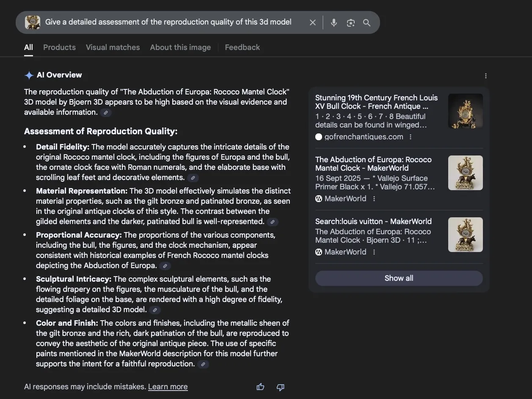This screenshot has height=399, width=532.
Task: Open options menu beside gofrenchantiques.com
Action: [411, 137]
